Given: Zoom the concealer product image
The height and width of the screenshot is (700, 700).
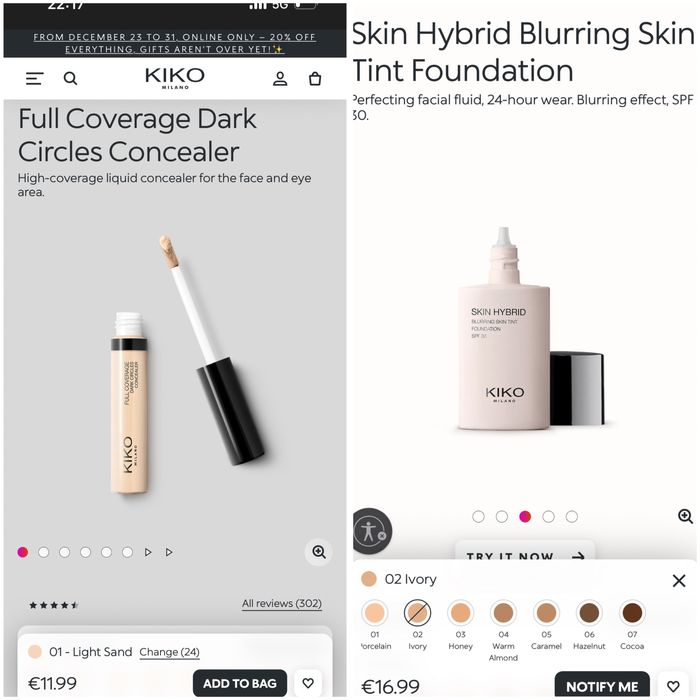Looking at the screenshot, I should coord(319,552).
